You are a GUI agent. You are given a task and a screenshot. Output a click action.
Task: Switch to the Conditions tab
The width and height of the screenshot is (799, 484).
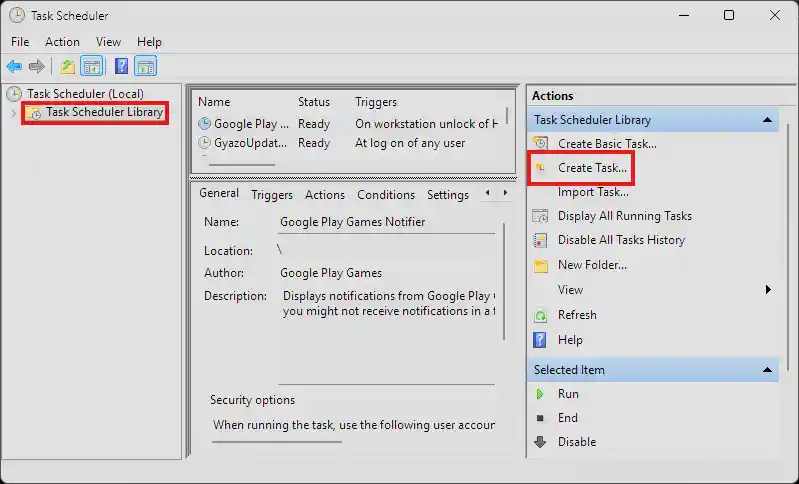pos(386,195)
